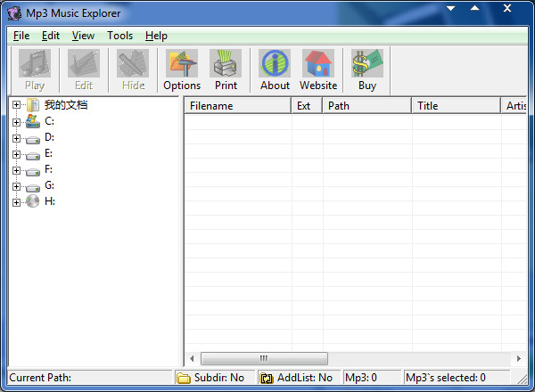
Task: Select the F: drive icon
Action: click(33, 171)
